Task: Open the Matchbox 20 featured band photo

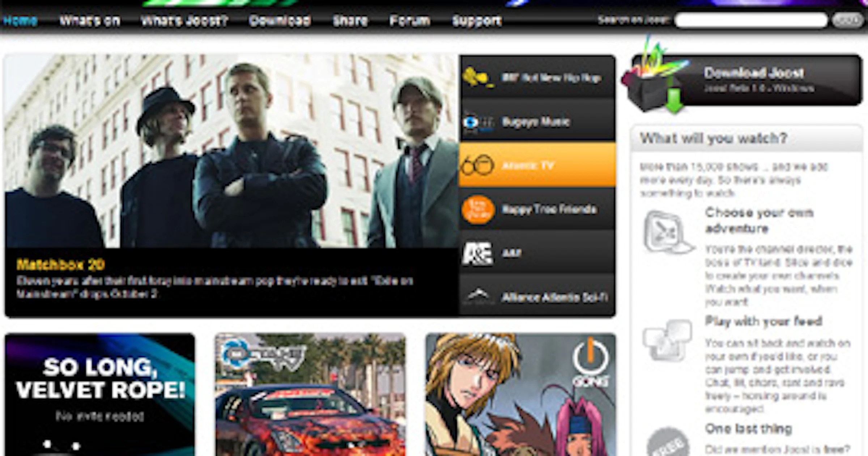Action: (232, 151)
